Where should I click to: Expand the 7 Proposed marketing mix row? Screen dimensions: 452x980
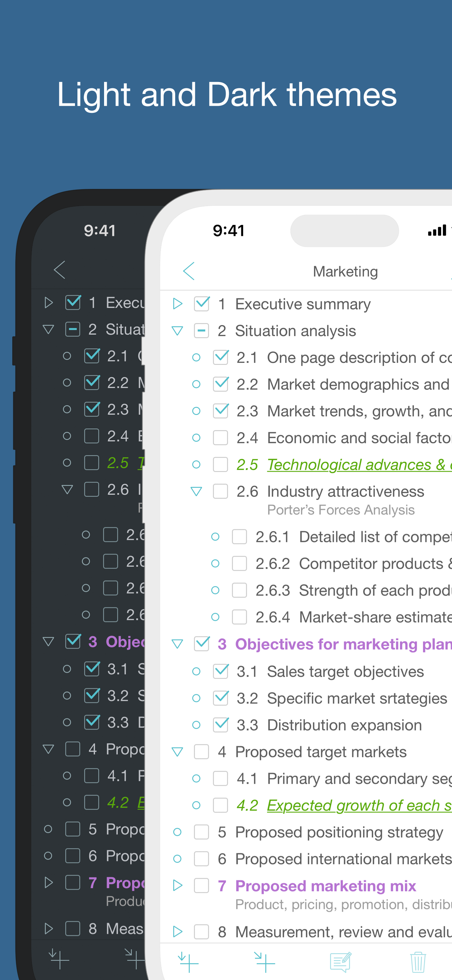(177, 885)
